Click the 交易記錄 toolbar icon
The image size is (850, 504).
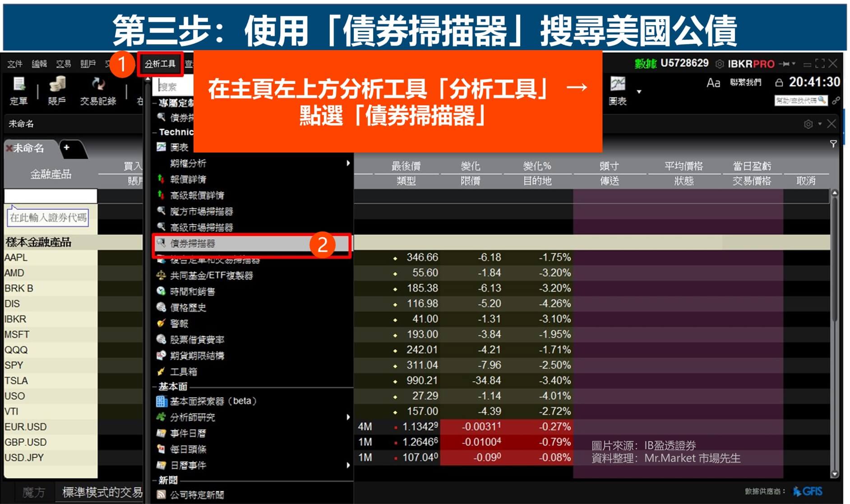pos(98,91)
